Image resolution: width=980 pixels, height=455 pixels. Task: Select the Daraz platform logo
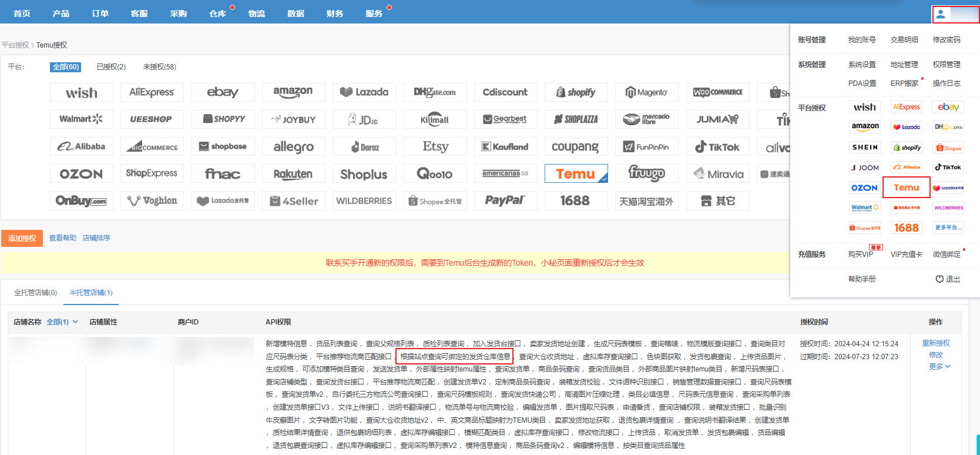[x=364, y=146]
